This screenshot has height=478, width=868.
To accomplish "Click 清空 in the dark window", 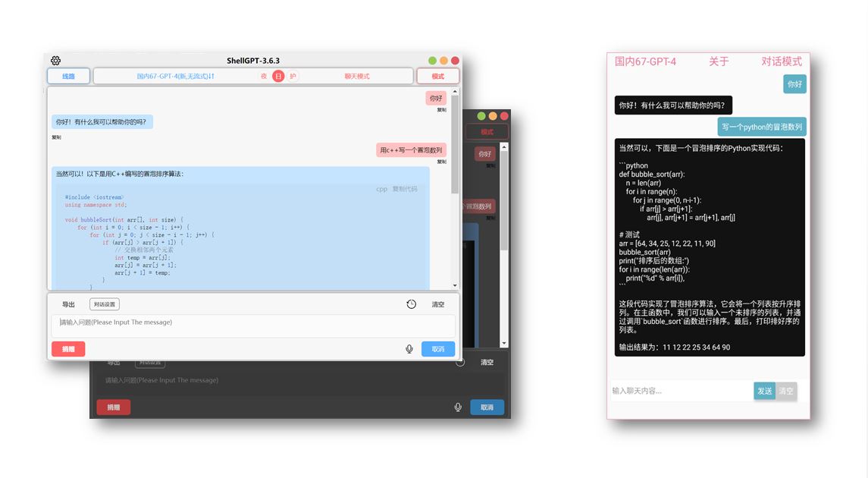I will (487, 362).
